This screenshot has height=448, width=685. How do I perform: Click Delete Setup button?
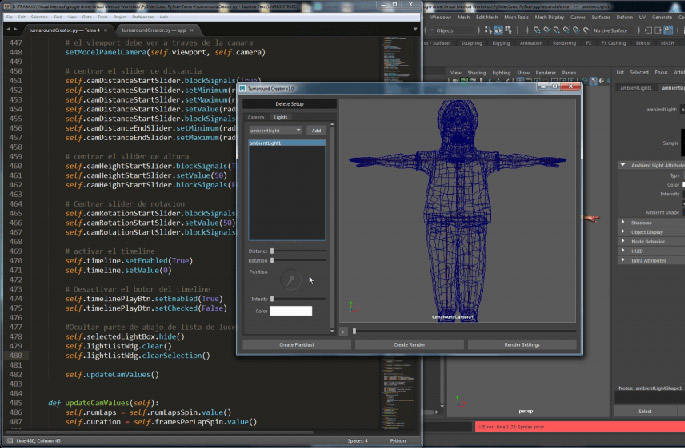(289, 104)
